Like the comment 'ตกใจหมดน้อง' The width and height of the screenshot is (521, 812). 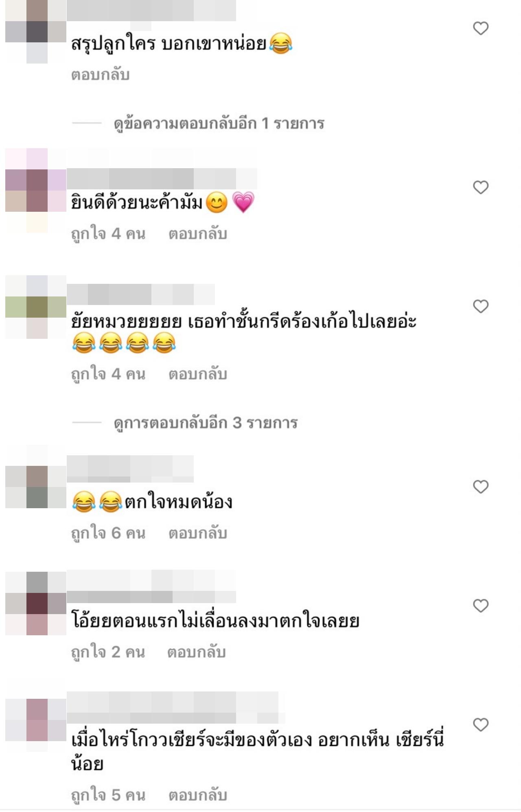[x=481, y=487]
